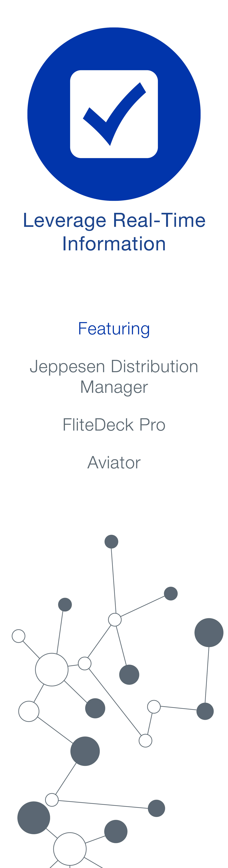This screenshot has width=228, height=868.
Task: Click the largest dark node at right edge
Action: click(x=209, y=632)
